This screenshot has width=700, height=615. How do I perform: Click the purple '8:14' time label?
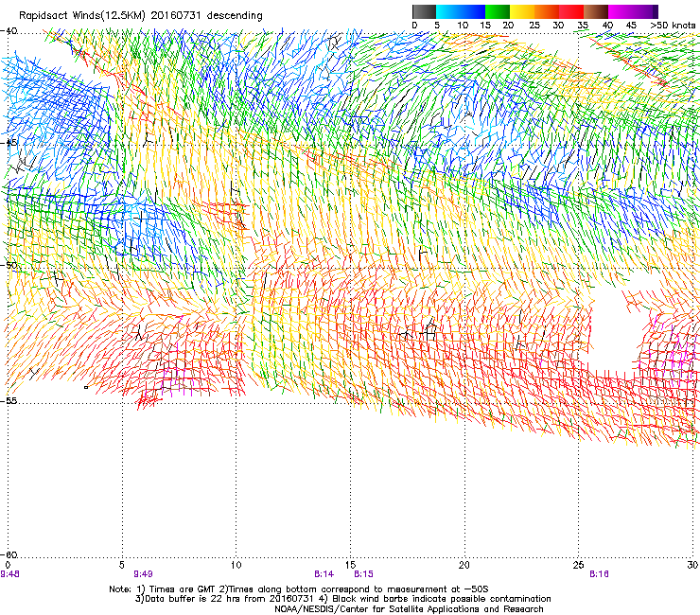click(324, 574)
